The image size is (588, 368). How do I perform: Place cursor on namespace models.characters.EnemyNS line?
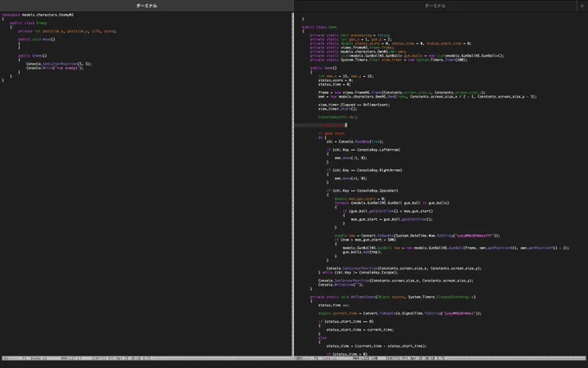tap(37, 15)
